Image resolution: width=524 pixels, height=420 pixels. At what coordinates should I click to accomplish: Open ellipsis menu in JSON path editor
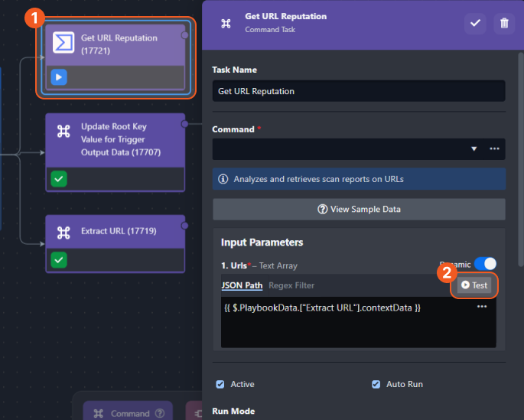(482, 307)
